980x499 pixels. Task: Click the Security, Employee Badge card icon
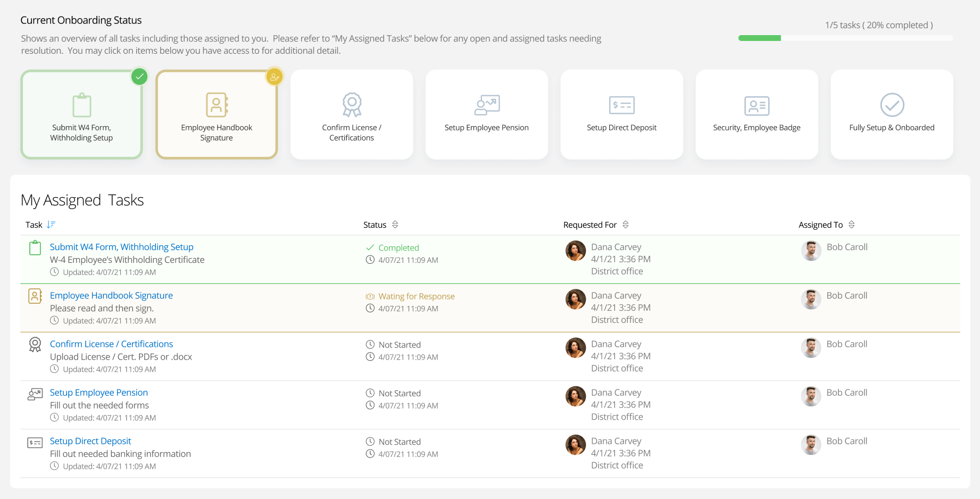click(757, 106)
